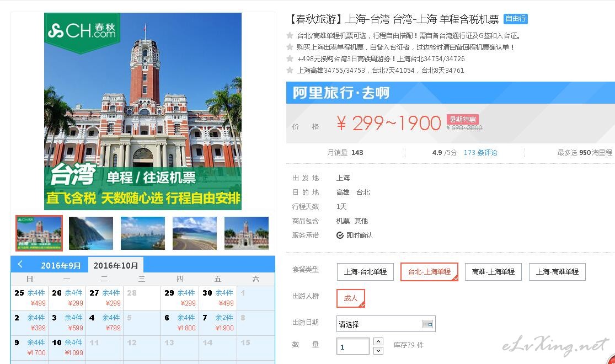Pick calendar date 29 priced ¥299
Screen dimensions: 615x364
(180, 298)
